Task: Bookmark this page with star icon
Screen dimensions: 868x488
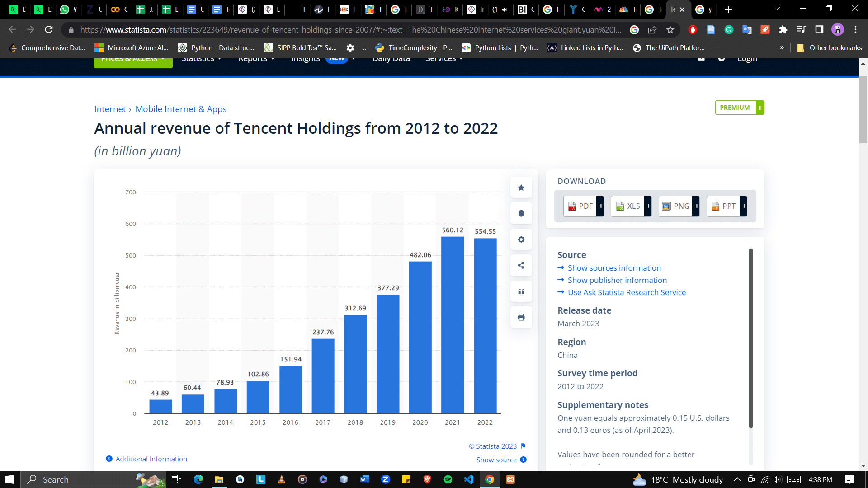Action: click(x=670, y=30)
